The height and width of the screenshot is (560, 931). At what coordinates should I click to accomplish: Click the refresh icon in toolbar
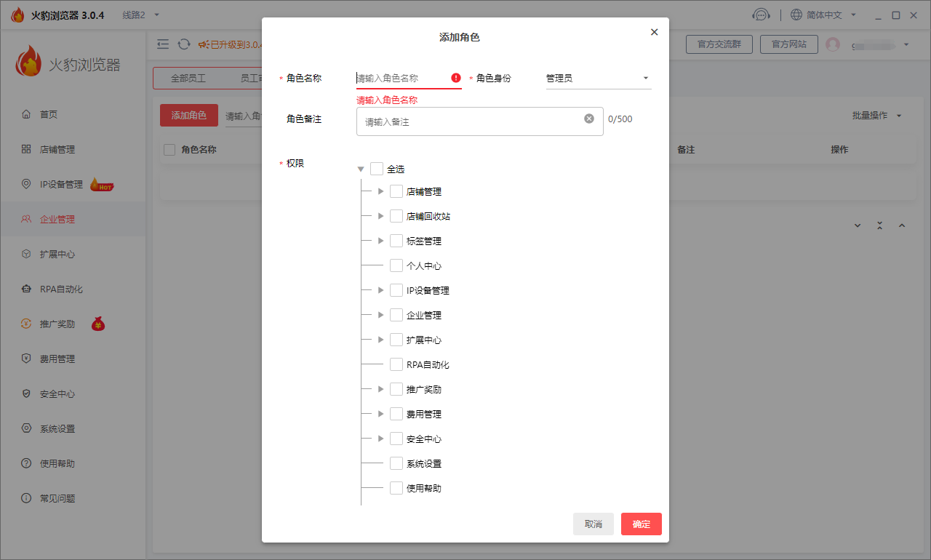[x=184, y=44]
